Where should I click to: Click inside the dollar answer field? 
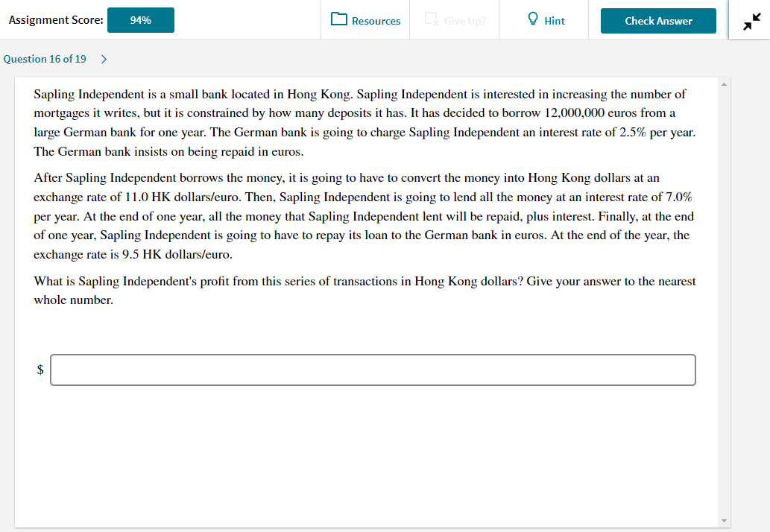[372, 370]
